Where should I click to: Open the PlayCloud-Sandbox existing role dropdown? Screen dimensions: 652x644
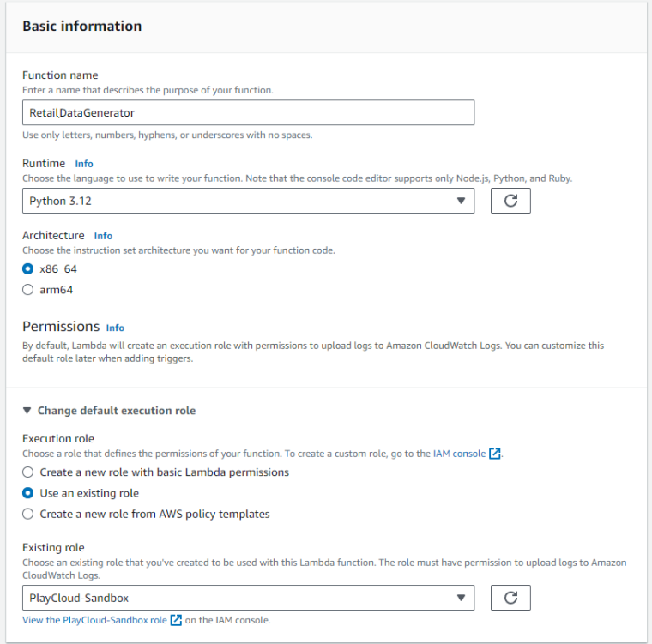point(248,598)
